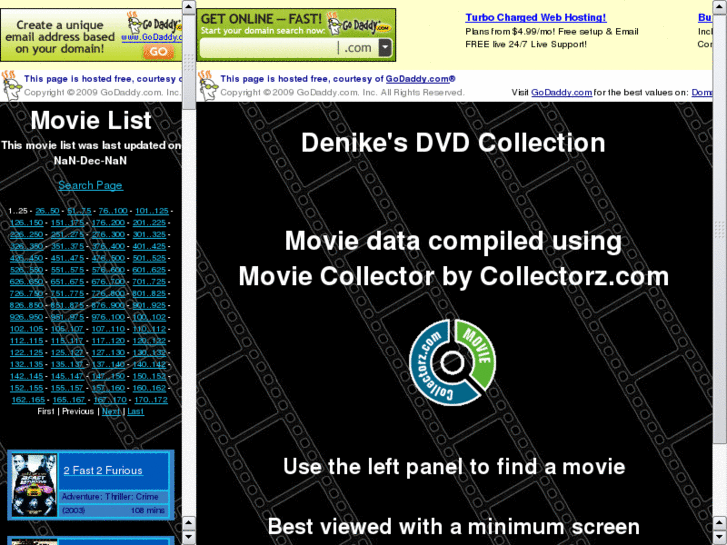The image size is (727, 545).
Task: Open the .com domain extension dropdown
Action: tap(385, 48)
